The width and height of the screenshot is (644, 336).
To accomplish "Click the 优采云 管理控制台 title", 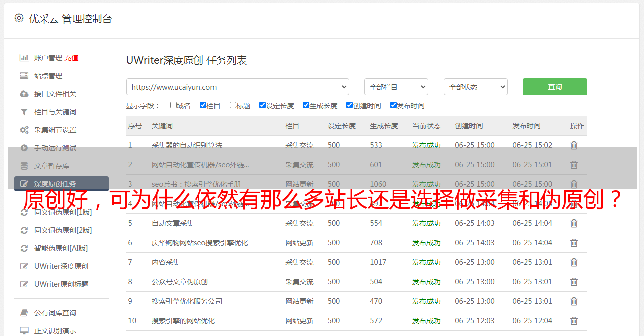I will 70,19.
